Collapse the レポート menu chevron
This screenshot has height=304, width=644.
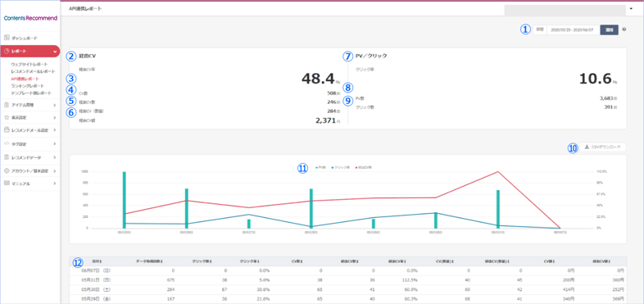click(55, 52)
